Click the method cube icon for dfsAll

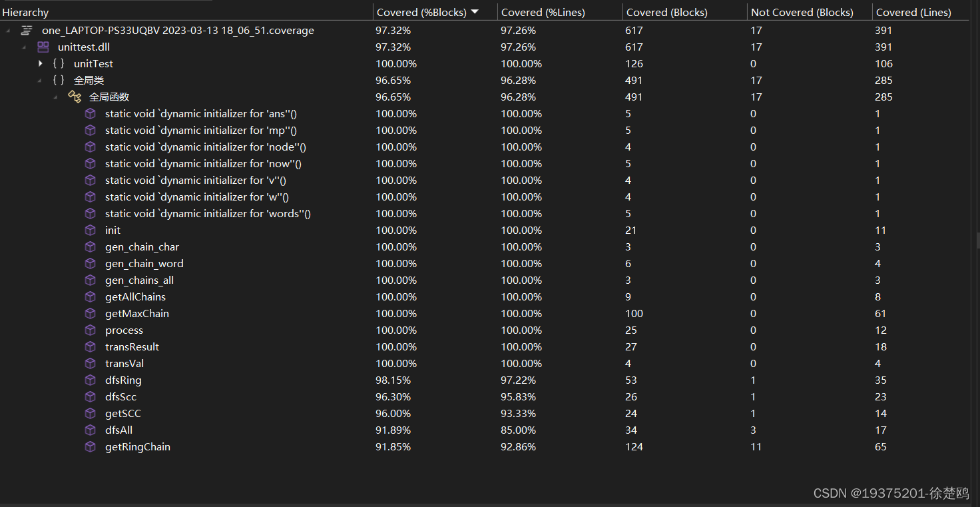pyautogui.click(x=91, y=430)
